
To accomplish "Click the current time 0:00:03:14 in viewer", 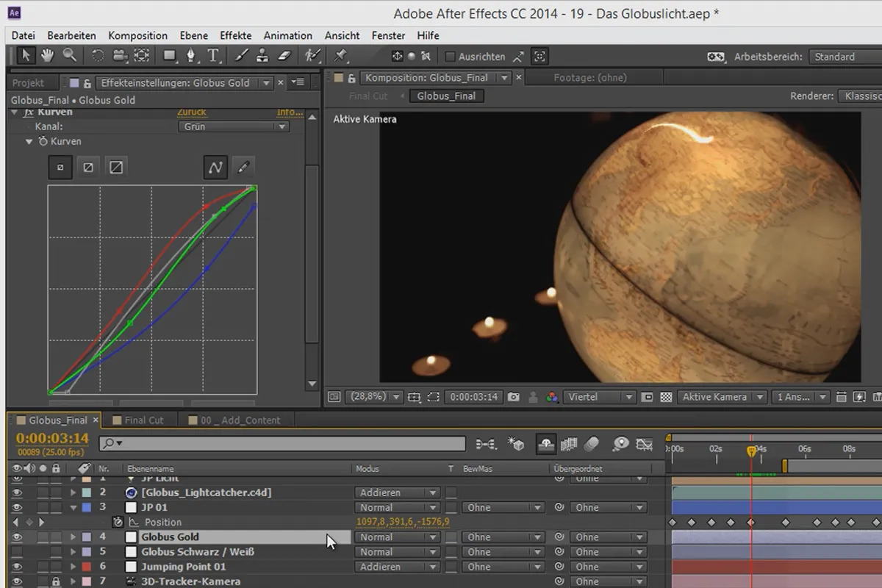I will 473,397.
